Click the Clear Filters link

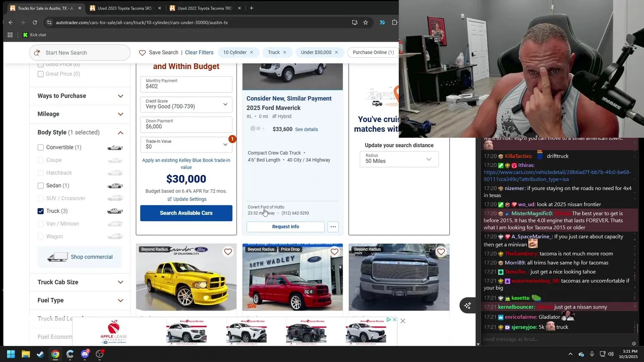(x=199, y=52)
